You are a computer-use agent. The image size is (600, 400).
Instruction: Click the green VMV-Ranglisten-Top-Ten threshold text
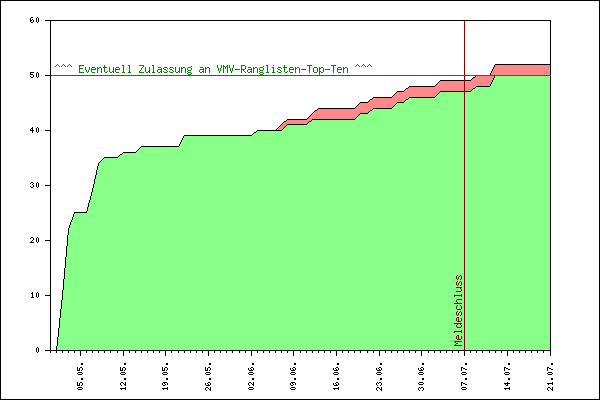[213, 69]
